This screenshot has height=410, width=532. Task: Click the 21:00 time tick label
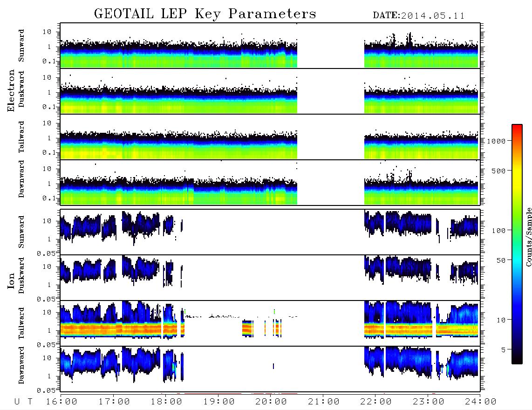click(324, 402)
